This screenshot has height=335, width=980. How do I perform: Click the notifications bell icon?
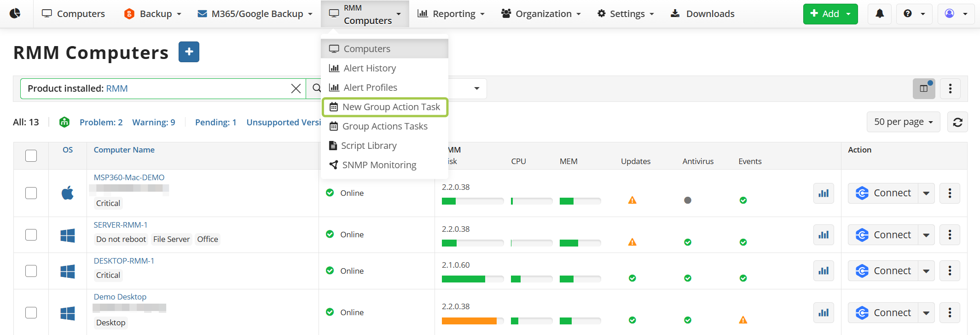pos(879,14)
